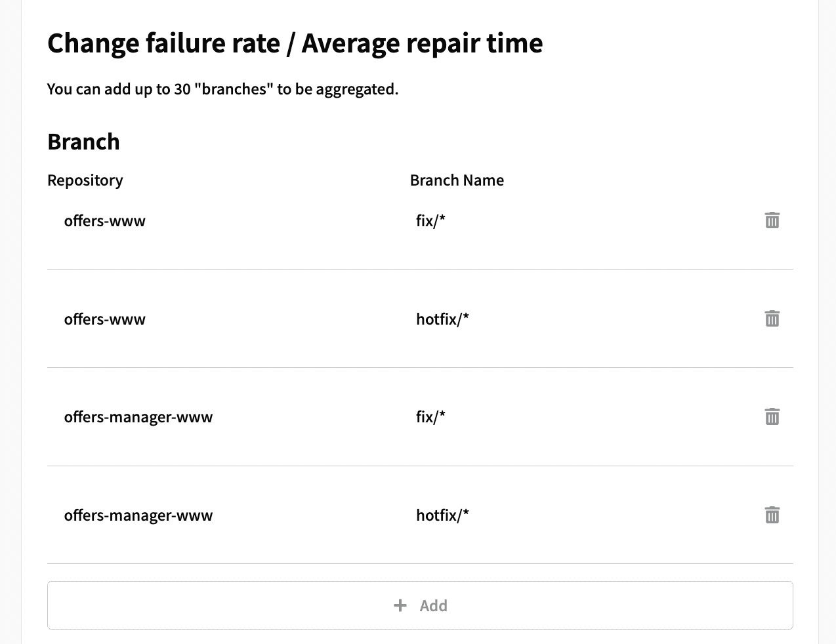The height and width of the screenshot is (644, 836).
Task: Delete the offers-www fix/* branch row
Action: (772, 220)
